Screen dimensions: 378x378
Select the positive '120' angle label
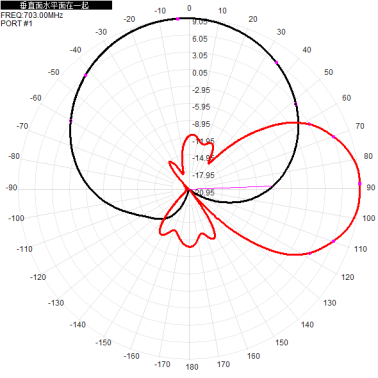348,277
